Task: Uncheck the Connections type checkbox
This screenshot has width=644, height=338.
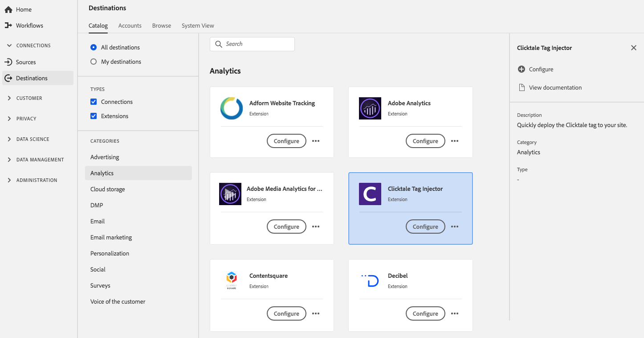Action: (94, 102)
